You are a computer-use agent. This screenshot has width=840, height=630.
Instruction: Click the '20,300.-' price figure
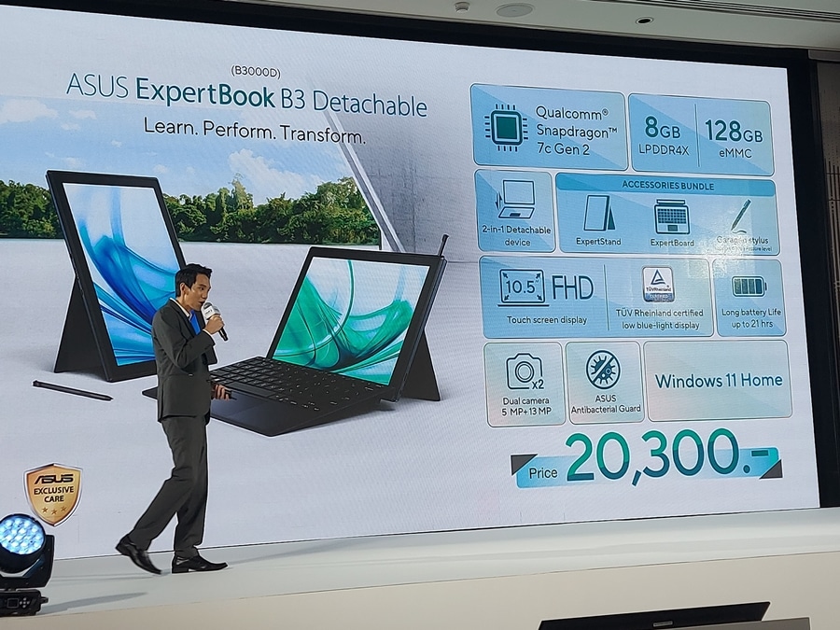(665, 456)
